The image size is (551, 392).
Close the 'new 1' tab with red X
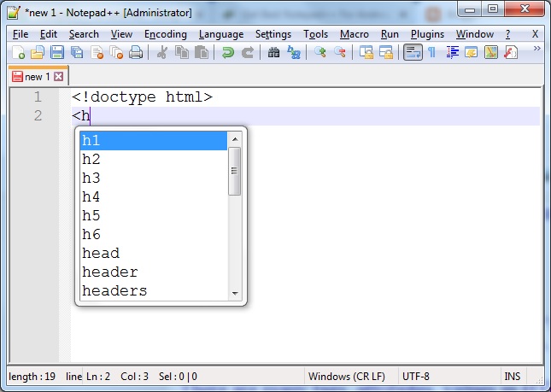click(x=59, y=76)
